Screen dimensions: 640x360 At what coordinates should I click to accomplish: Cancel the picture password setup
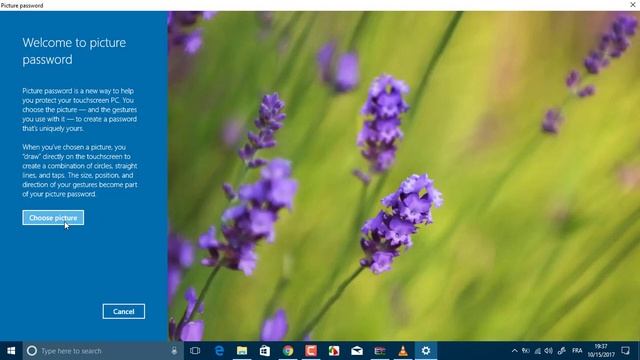coord(124,311)
